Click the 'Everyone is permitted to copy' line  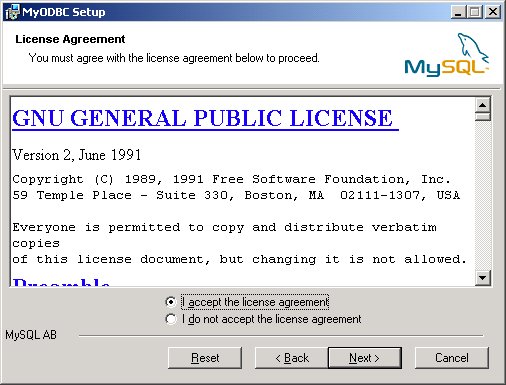[224, 227]
